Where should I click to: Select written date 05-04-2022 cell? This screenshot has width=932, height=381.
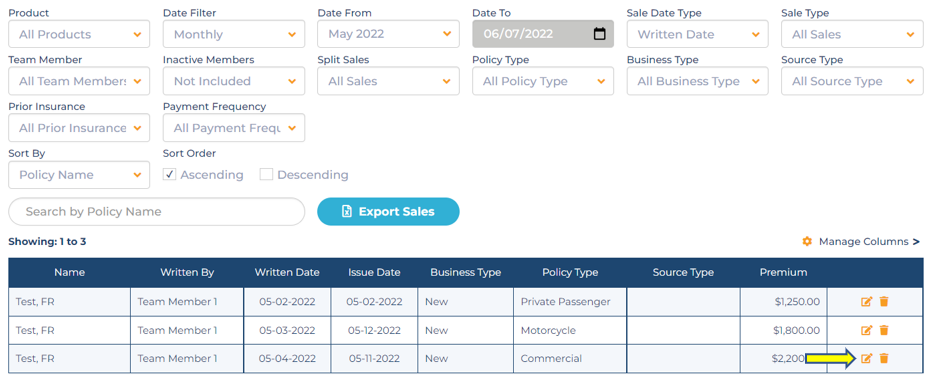(287, 358)
